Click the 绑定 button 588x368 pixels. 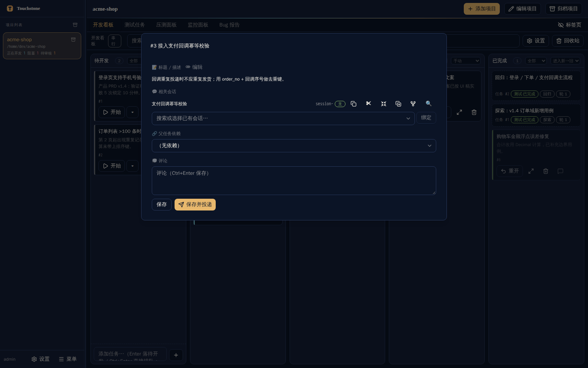coord(426,118)
